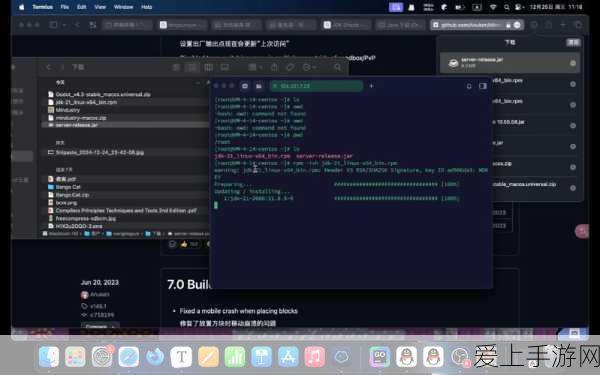The height and width of the screenshot is (375, 600).
Task: Switch Finder to list view
Action: click(192, 67)
